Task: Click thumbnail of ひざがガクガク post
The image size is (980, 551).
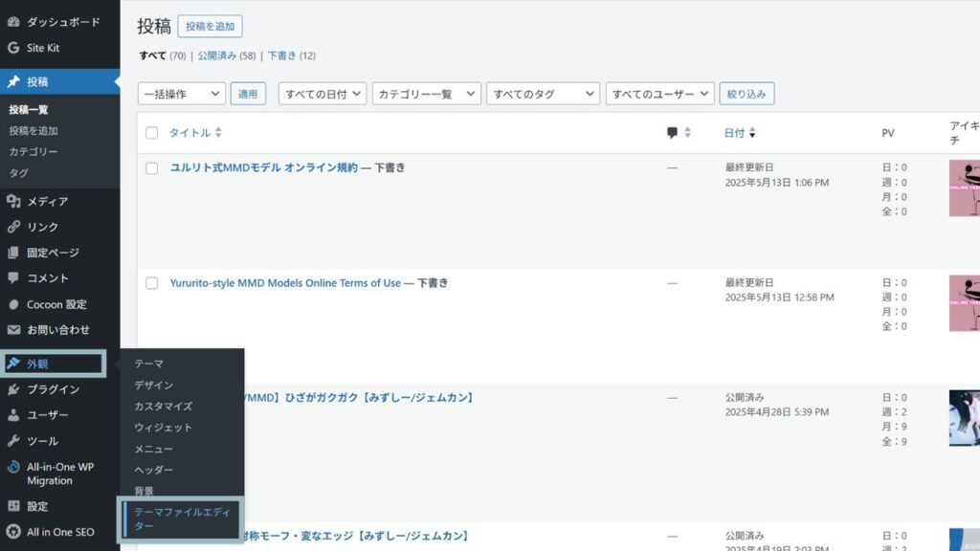Action: pyautogui.click(x=965, y=418)
